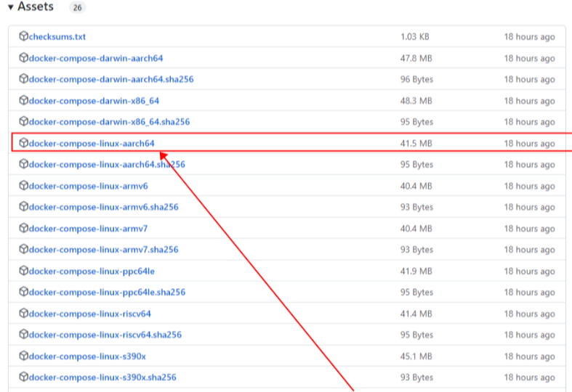Click package icon beside checksums.txt
Screen dimensions: 572x392
(x=24, y=36)
